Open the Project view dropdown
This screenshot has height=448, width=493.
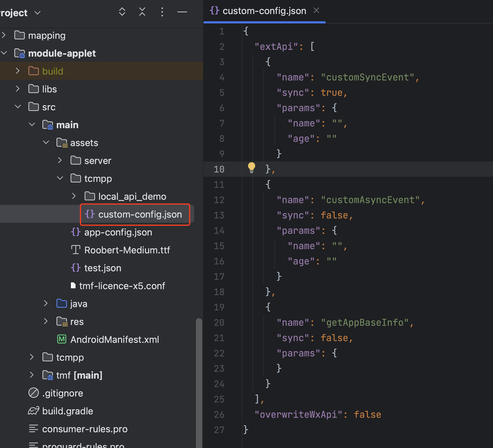point(37,13)
